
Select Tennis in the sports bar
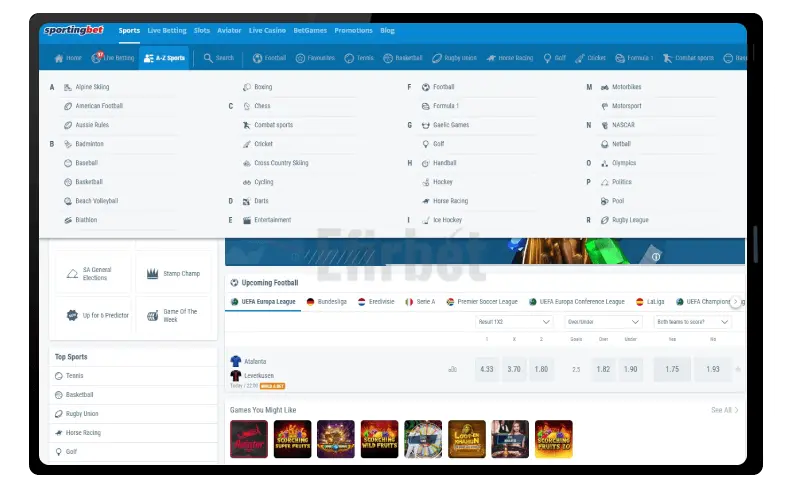358,58
